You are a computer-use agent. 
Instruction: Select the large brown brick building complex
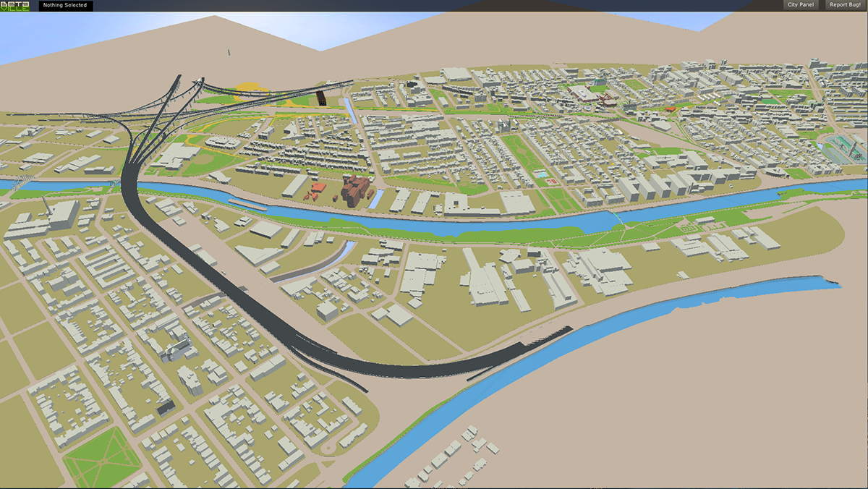click(356, 190)
